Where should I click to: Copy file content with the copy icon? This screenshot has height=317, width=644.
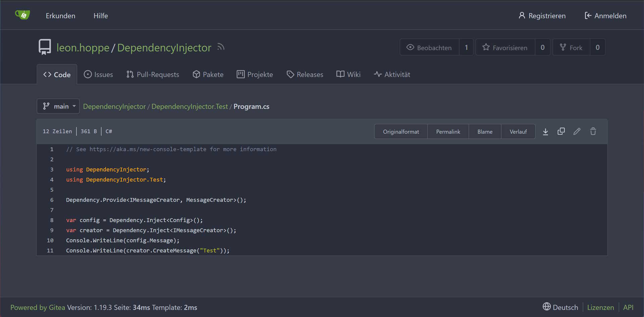click(x=561, y=131)
